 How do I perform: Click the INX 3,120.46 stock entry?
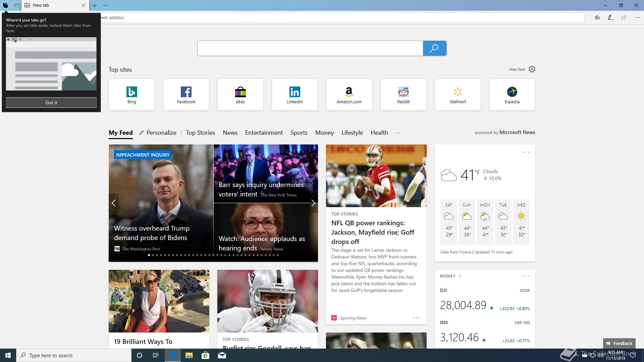click(x=485, y=332)
